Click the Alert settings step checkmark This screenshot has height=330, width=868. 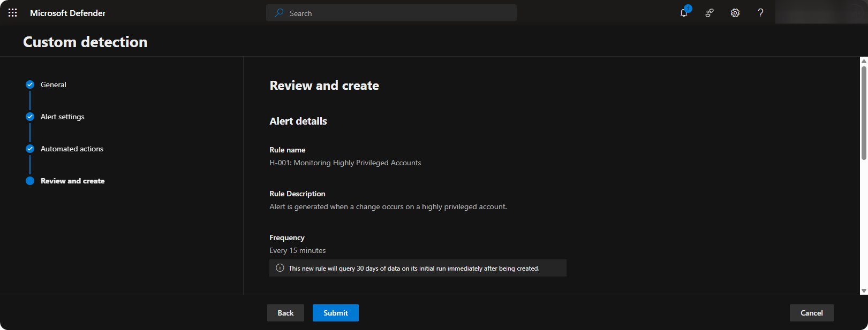(x=30, y=117)
